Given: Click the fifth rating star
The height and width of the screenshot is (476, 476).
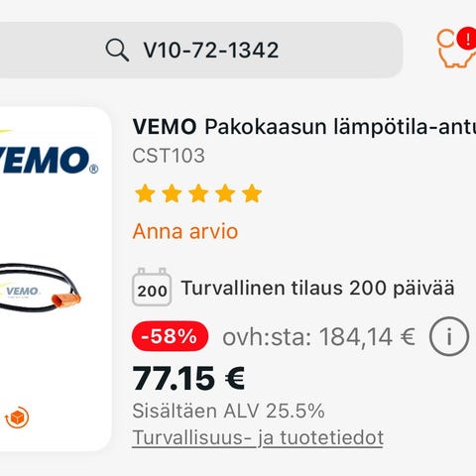Looking at the screenshot, I should (252, 193).
